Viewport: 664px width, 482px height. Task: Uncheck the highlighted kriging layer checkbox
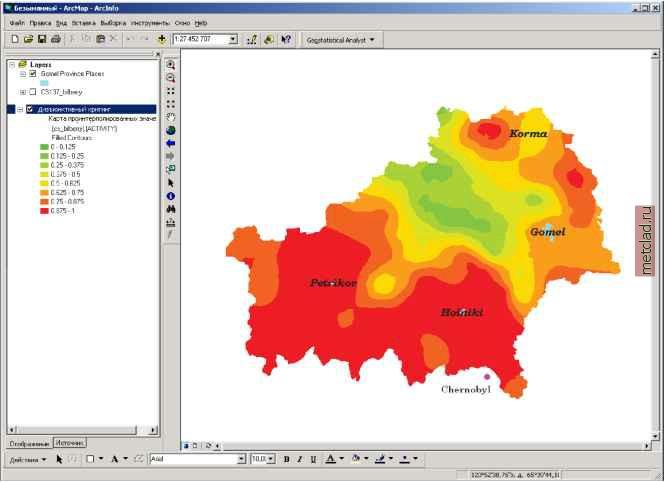tap(31, 108)
